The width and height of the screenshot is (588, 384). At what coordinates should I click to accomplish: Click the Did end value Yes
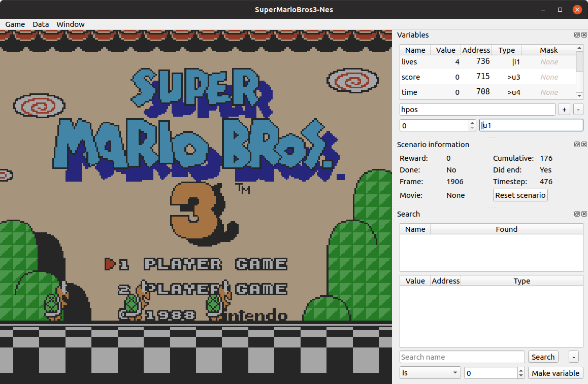tap(546, 170)
